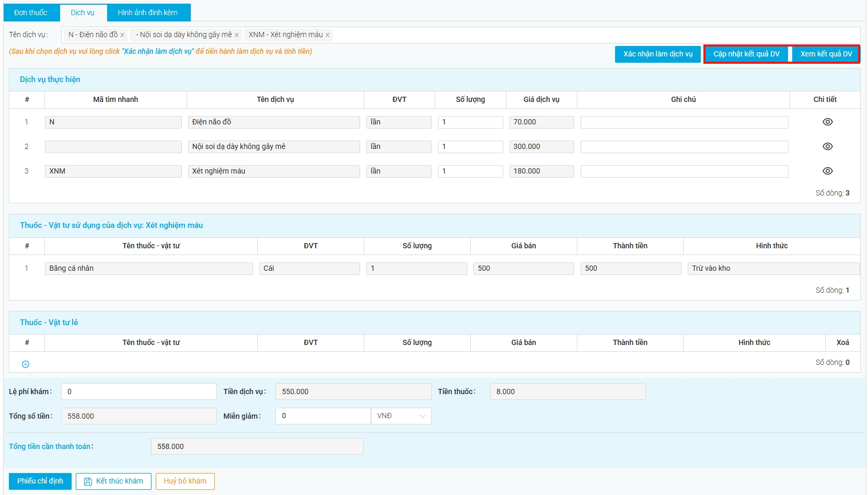Image resolution: width=868 pixels, height=495 pixels.
Task: Click the Huỷ bỏ khám button
Action: 185,481
